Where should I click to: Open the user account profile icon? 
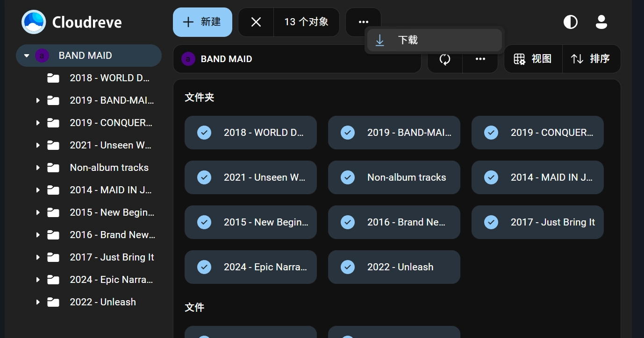point(601,22)
